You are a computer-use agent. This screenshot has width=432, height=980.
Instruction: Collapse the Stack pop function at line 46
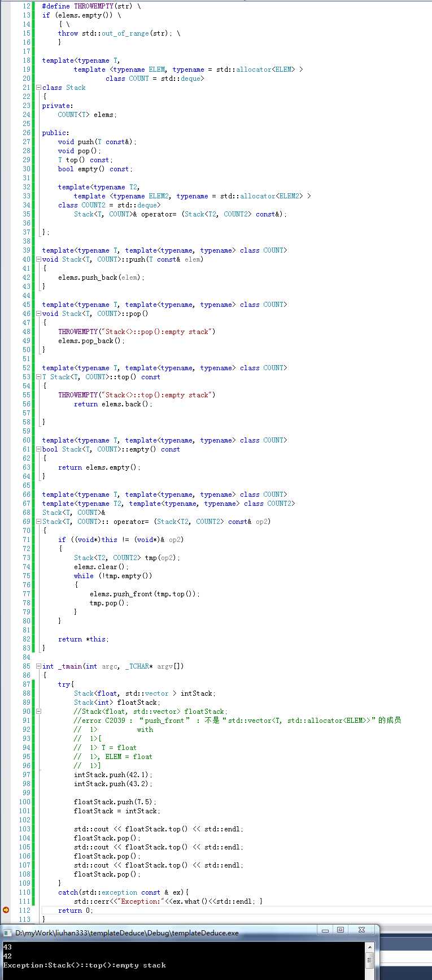click(x=38, y=314)
